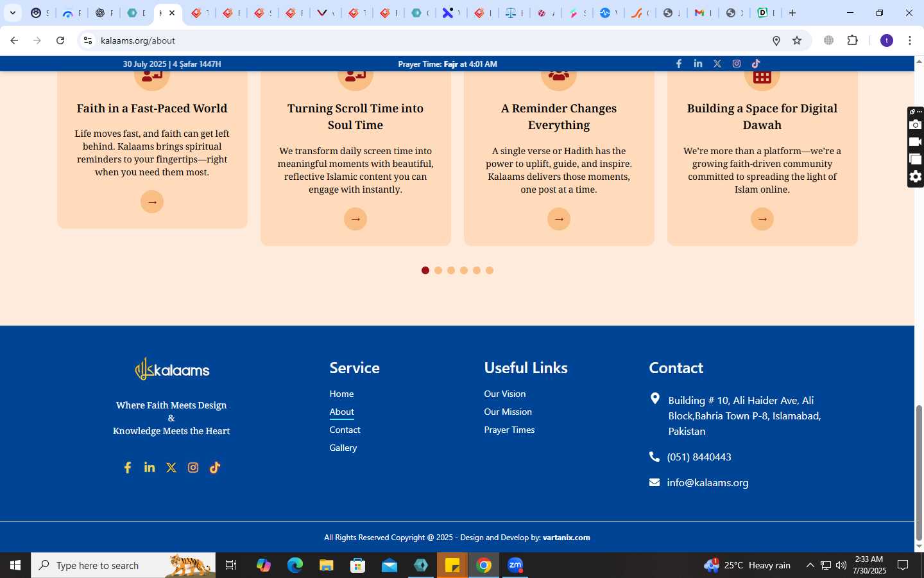
Task: Open the Home link in the footer Service list
Action: [341, 394]
